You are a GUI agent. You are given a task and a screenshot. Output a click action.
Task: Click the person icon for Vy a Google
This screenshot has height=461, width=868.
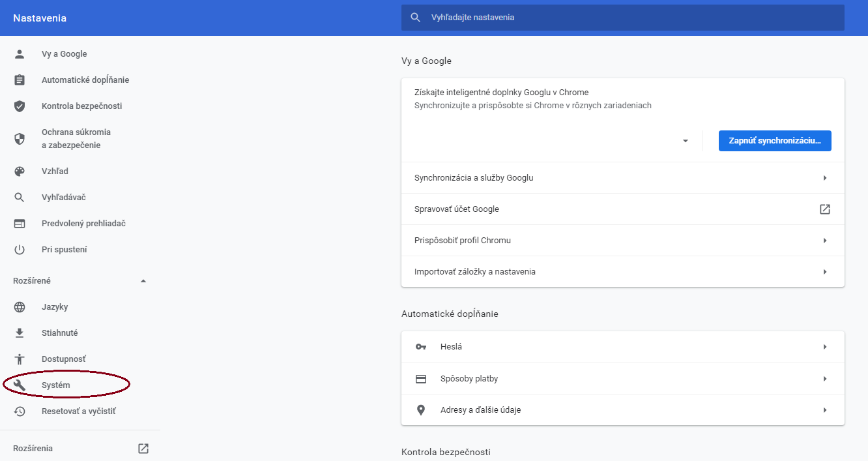pos(20,54)
